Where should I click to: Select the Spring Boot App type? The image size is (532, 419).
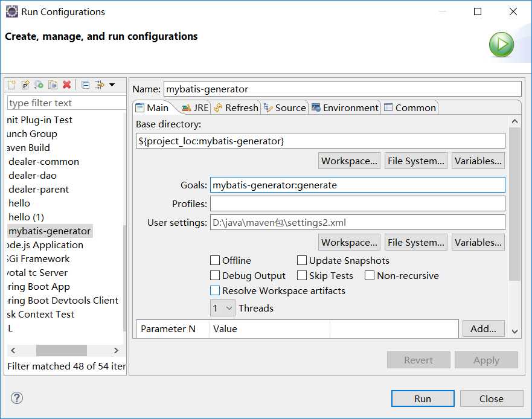coord(38,287)
